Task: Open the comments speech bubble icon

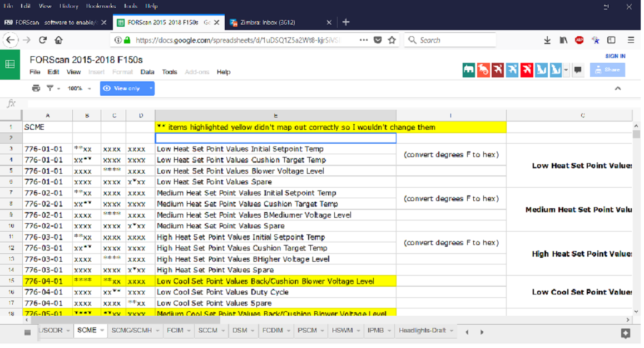Action: coord(578,70)
